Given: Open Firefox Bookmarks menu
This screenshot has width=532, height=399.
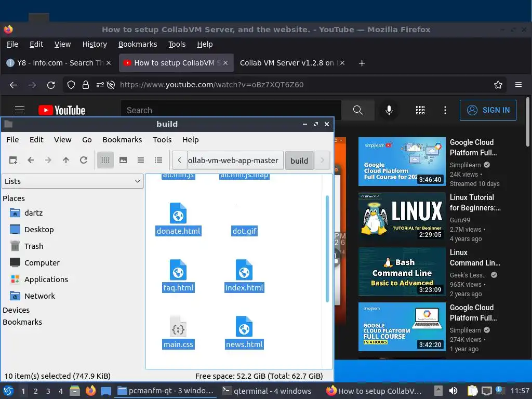Looking at the screenshot, I should [137, 45].
